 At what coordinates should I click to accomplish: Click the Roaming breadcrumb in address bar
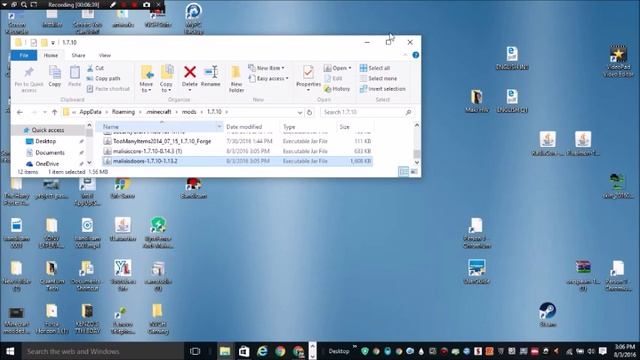(x=123, y=112)
